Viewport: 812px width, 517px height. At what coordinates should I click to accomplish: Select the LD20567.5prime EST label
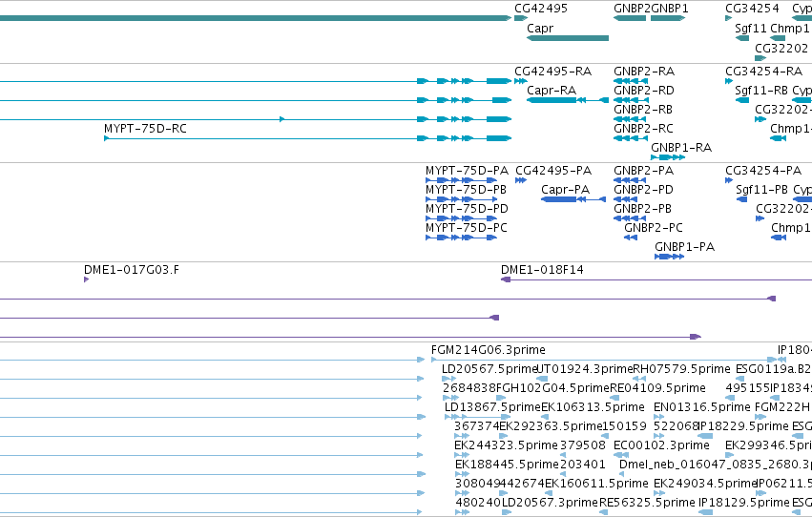tap(489, 369)
